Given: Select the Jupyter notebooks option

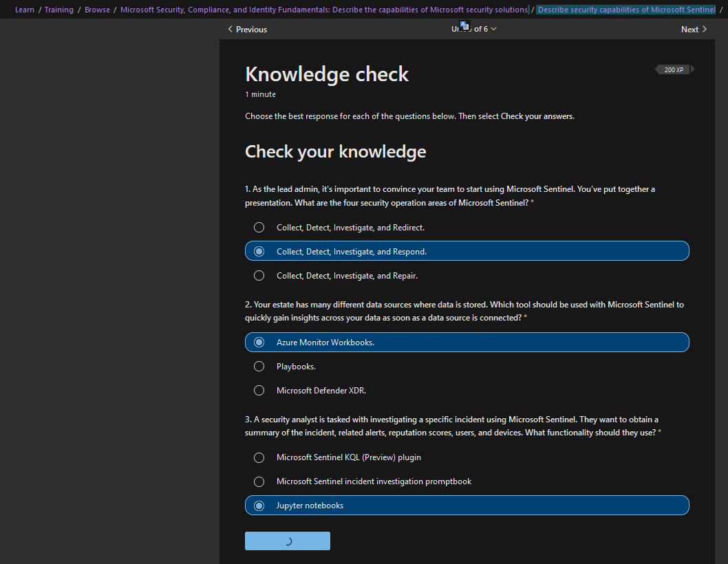Looking at the screenshot, I should click(467, 506).
